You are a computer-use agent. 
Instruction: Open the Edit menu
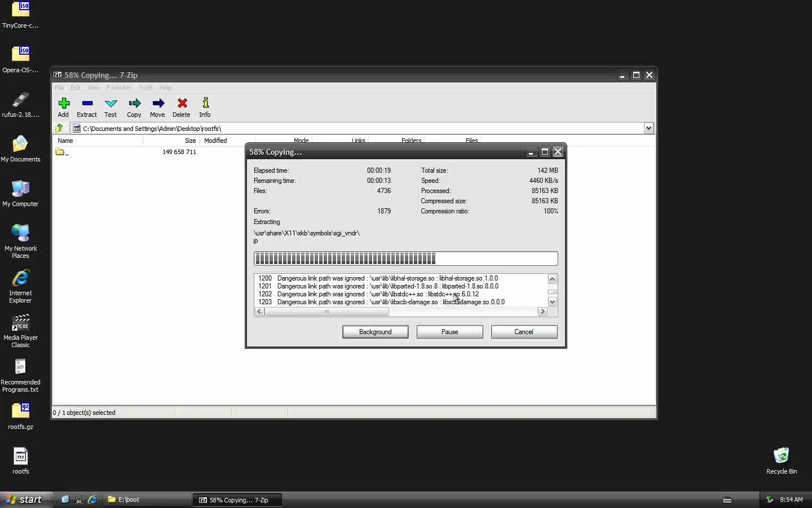(x=76, y=87)
